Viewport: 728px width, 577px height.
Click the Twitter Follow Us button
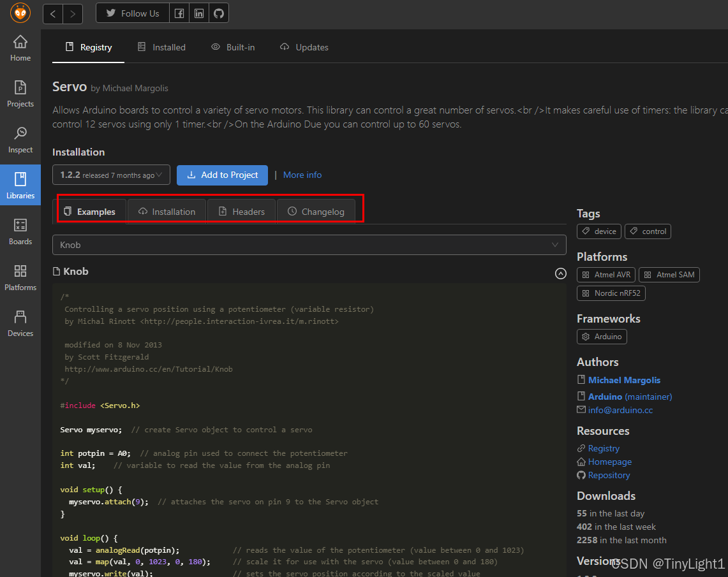[133, 13]
